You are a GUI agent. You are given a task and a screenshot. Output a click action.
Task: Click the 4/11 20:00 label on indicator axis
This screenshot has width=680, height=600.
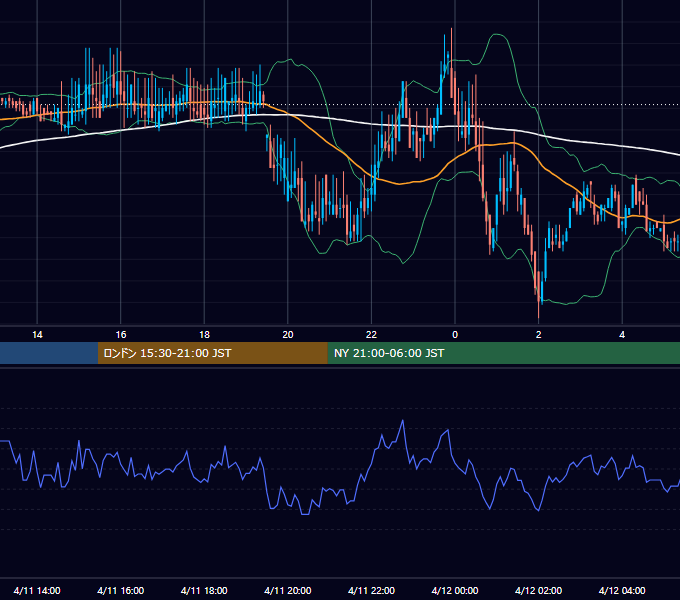point(288,590)
